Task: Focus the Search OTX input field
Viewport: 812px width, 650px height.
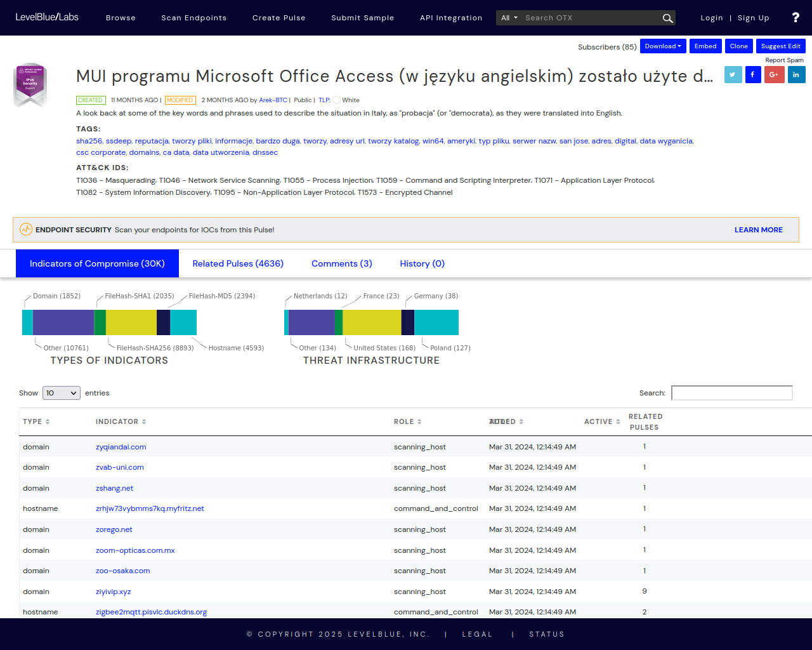Action: pos(591,18)
